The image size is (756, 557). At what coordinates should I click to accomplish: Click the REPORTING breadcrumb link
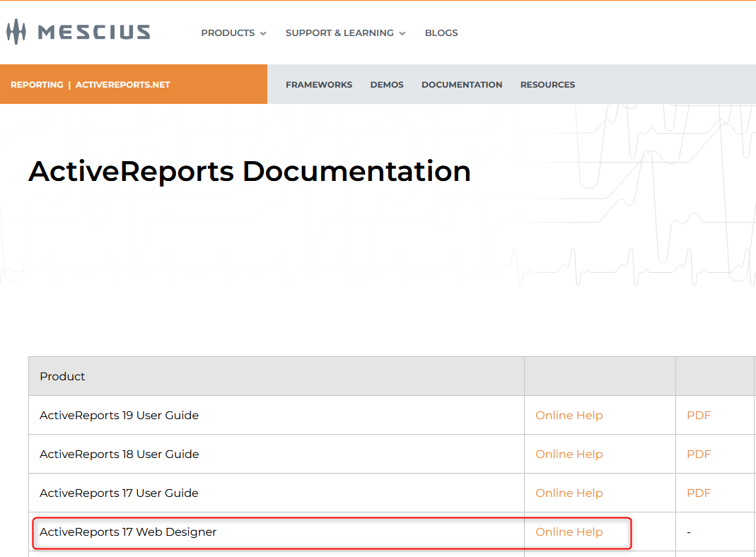(x=37, y=85)
